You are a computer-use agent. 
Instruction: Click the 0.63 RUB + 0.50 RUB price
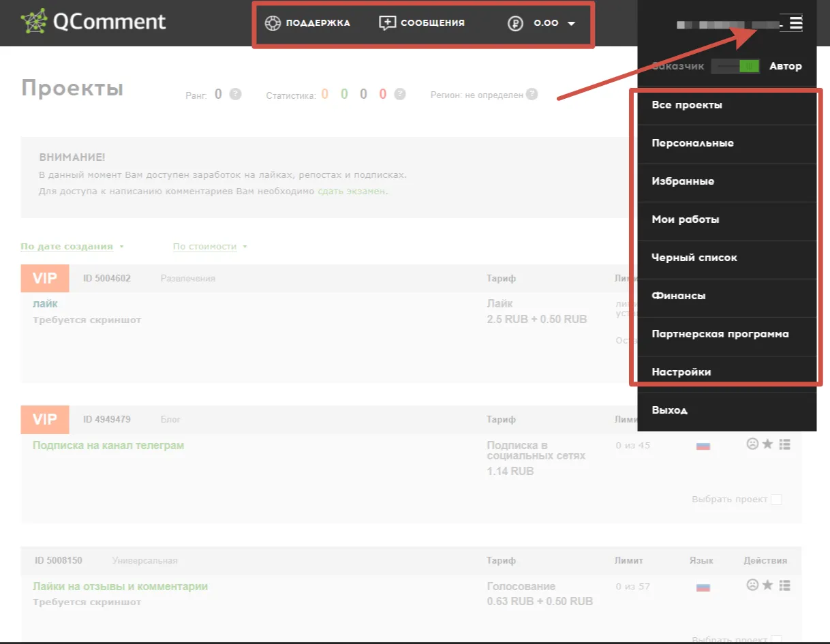click(x=540, y=601)
